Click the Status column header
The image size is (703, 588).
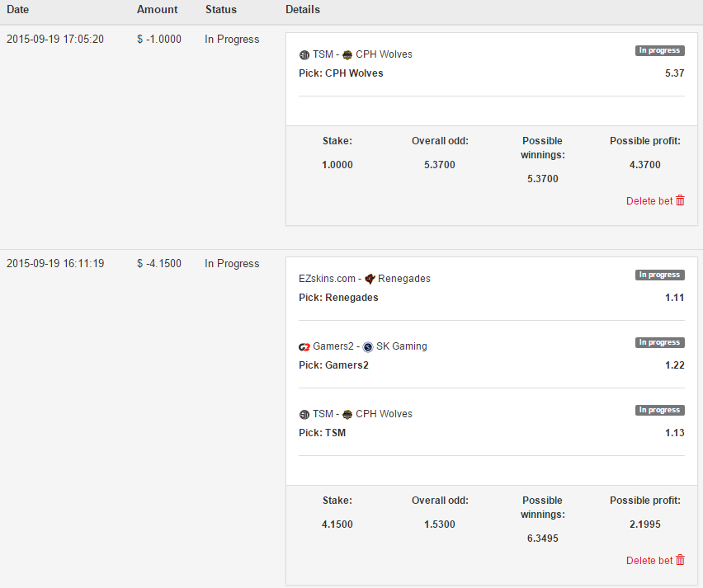[221, 9]
